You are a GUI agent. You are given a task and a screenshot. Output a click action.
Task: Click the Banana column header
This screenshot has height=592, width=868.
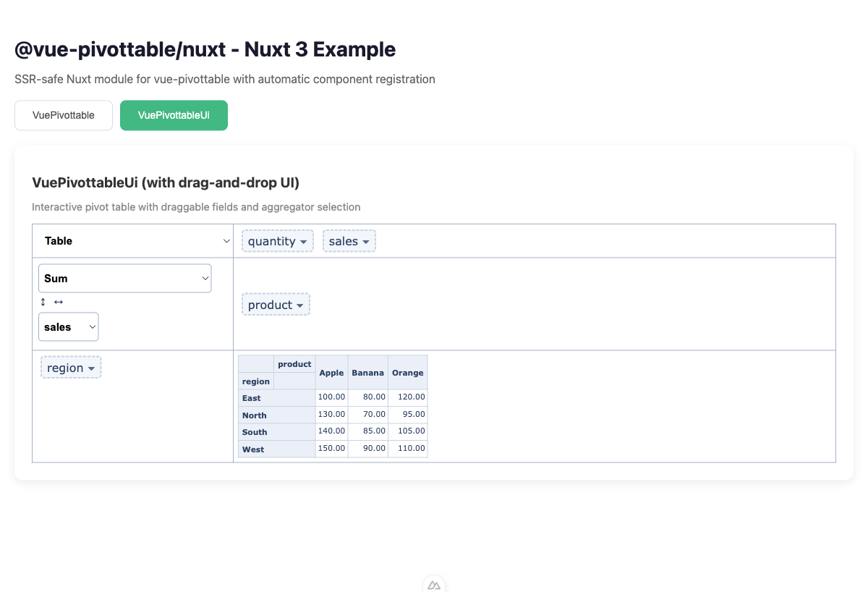[367, 372]
